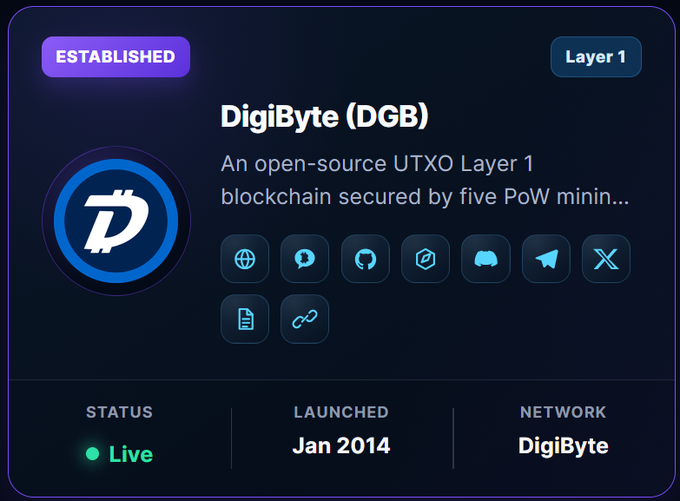Click the truncated project description text
Image resolution: width=680 pixels, height=501 pixels.
pyautogui.click(x=425, y=180)
